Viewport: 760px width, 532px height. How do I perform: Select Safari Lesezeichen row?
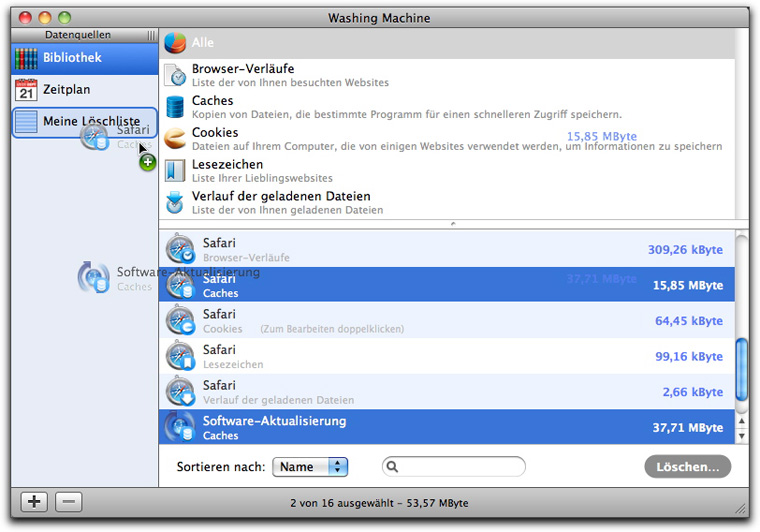tap(447, 356)
